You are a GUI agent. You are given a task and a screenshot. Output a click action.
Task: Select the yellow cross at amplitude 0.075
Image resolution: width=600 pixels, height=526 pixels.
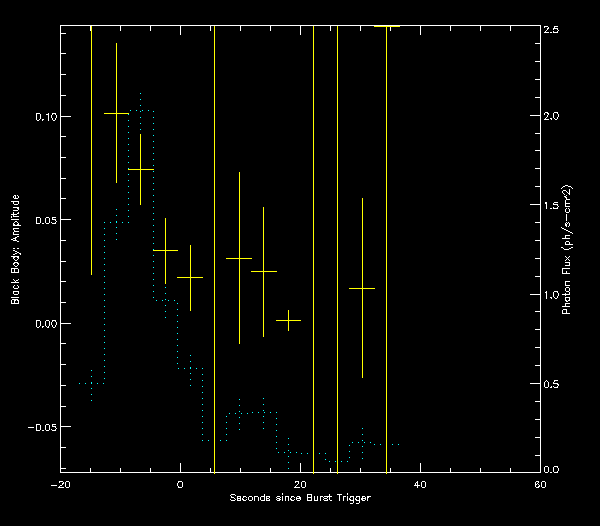click(140, 169)
